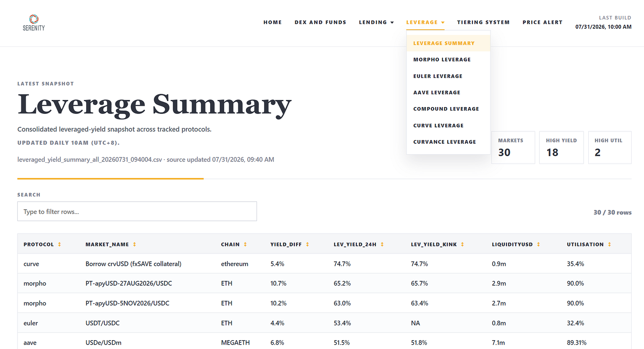Open DEX and Funds page

pos(320,22)
